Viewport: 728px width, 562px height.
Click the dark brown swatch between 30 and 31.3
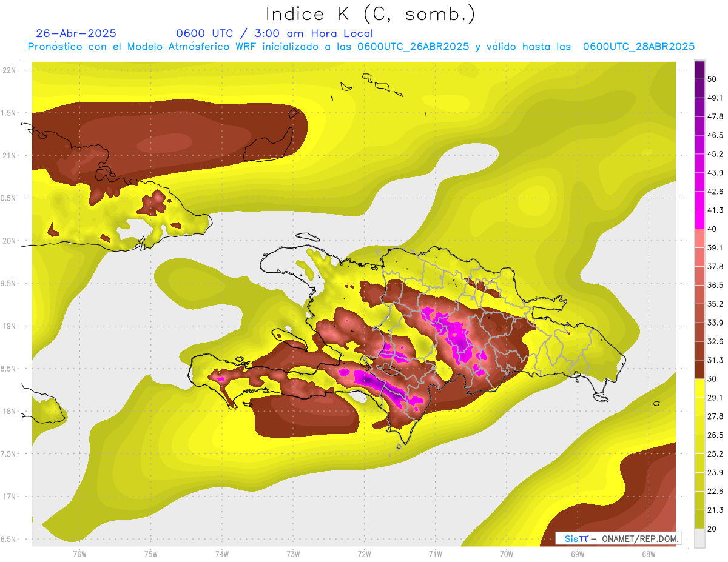coord(699,369)
